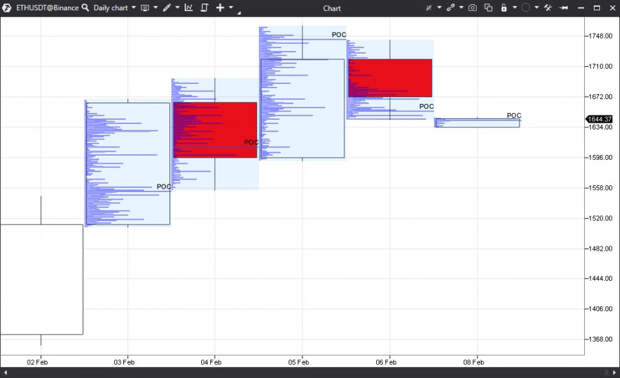Screen dimensions: 620x378
Task: Click the horizontal scrollbar at the bottom
Action: (x=310, y=372)
